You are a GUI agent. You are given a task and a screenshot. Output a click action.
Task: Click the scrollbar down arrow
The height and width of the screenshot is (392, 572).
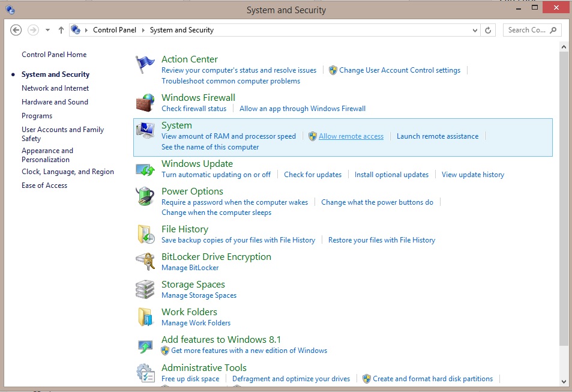point(564,382)
